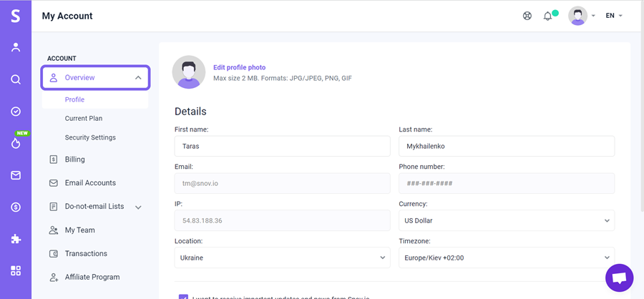The image size is (644, 299).
Task: Go to Current Plan
Action: [84, 118]
